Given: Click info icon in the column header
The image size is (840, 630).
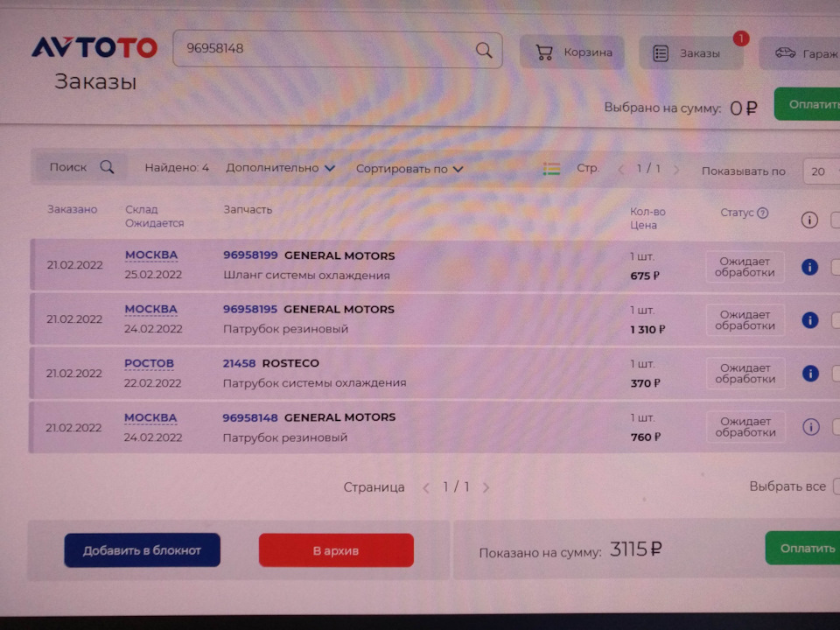Looking at the screenshot, I should click(809, 219).
